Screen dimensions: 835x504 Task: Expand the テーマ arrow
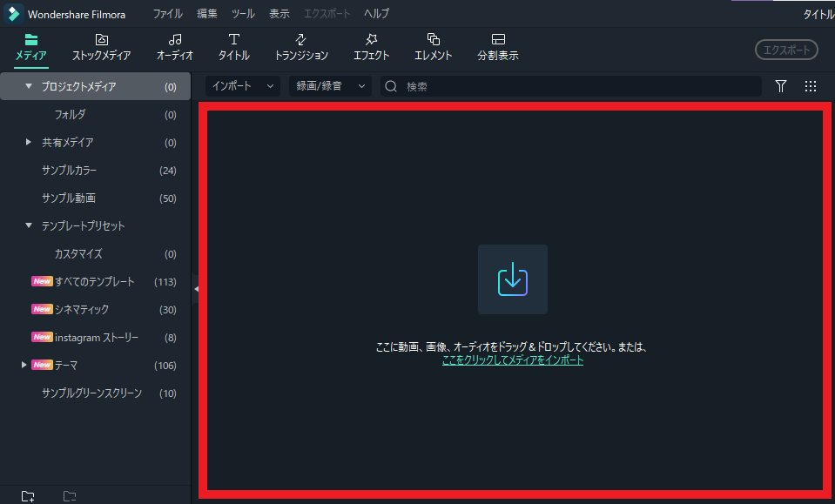24,365
